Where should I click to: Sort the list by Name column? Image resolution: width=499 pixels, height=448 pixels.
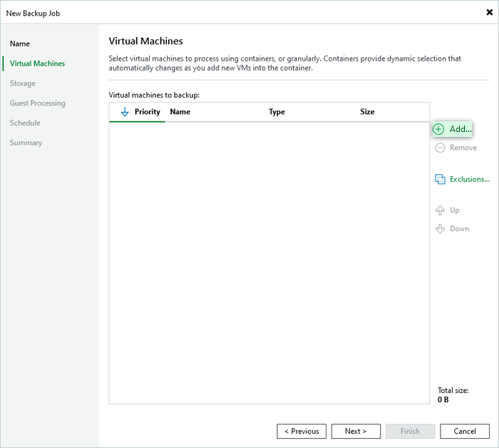(180, 112)
